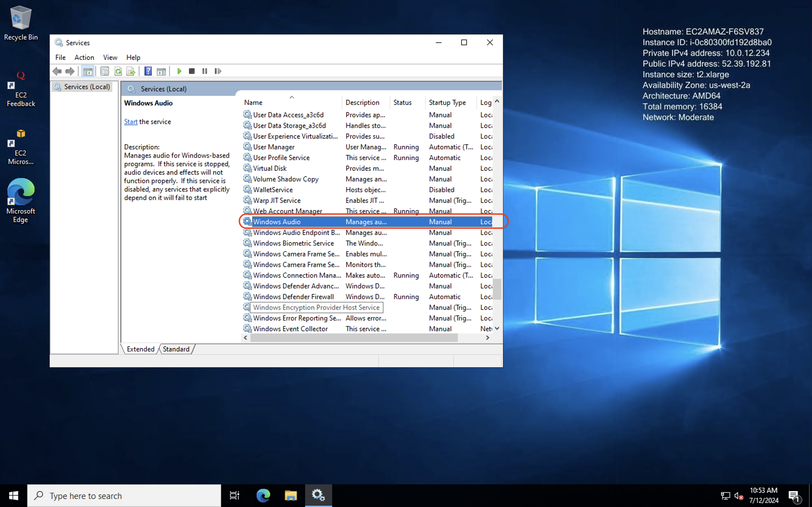Refresh the services list via toolbar icon
Screen dimensions: 812x507
pyautogui.click(x=118, y=71)
